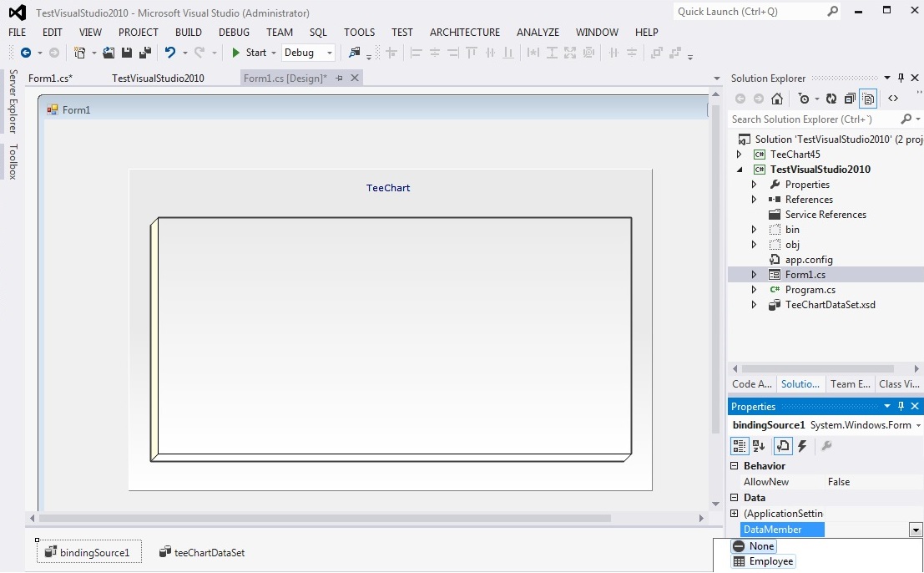
Task: Pin the Solution Explorer panel
Action: tap(901, 78)
